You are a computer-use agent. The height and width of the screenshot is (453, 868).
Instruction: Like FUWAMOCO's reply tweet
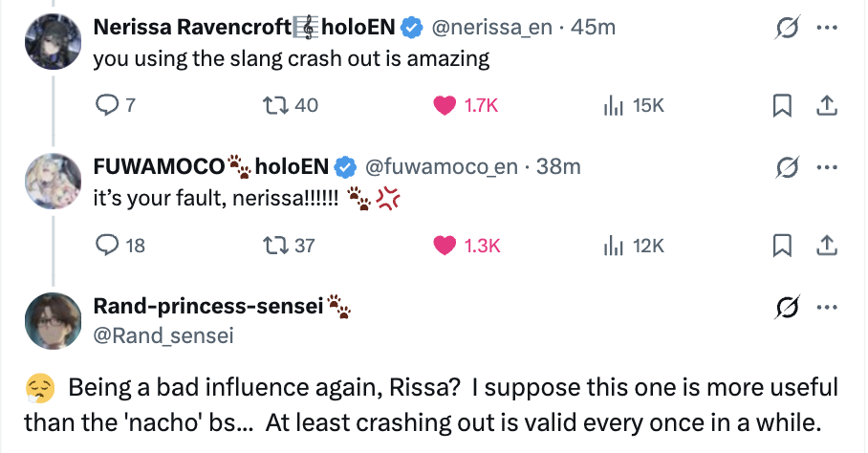[445, 246]
